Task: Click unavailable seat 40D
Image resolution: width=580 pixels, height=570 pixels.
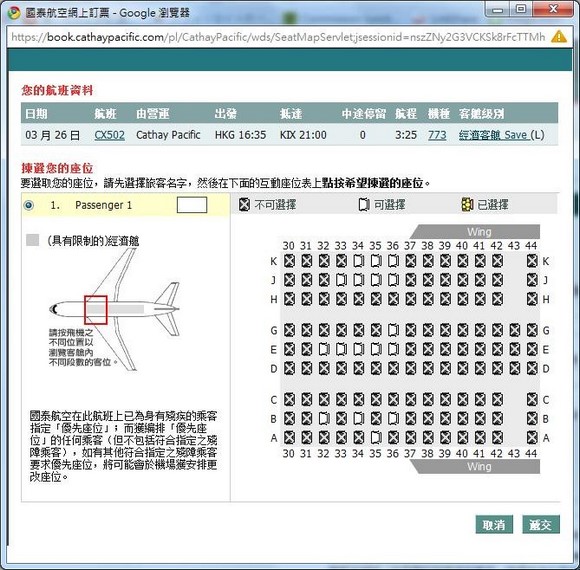Action: tap(462, 368)
